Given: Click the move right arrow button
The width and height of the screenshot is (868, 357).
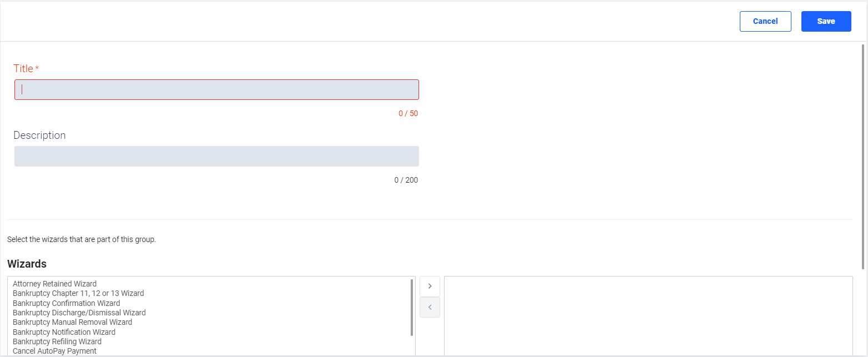Looking at the screenshot, I should point(430,286).
